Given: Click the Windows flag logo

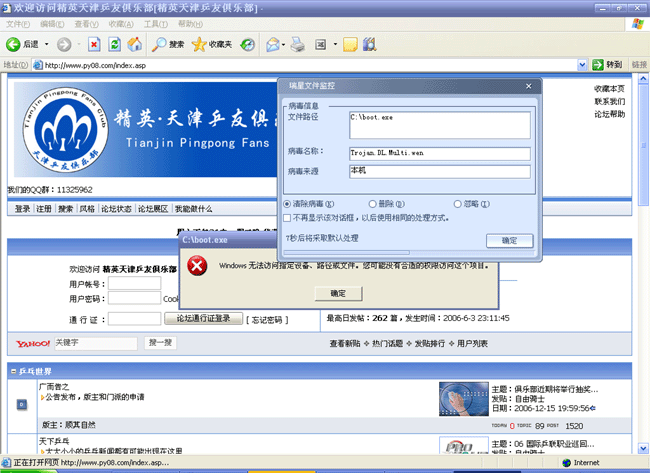Looking at the screenshot, I should coord(638,24).
